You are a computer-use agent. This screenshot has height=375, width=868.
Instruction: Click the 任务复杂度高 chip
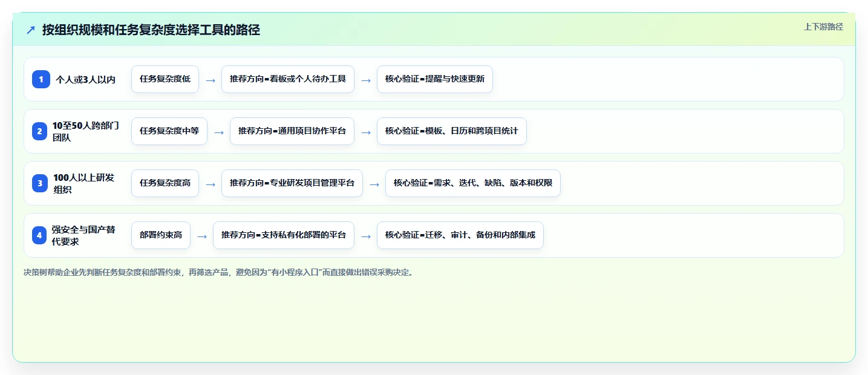165,183
